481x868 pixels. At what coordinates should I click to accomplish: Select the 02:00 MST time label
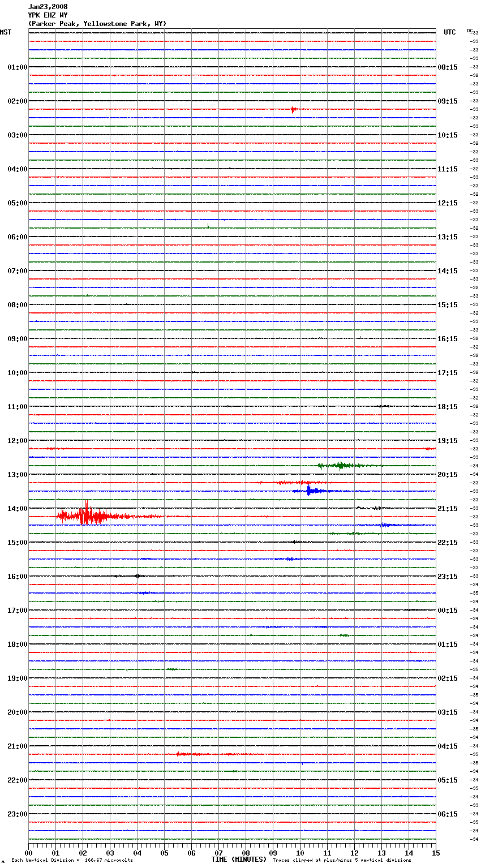[18, 101]
